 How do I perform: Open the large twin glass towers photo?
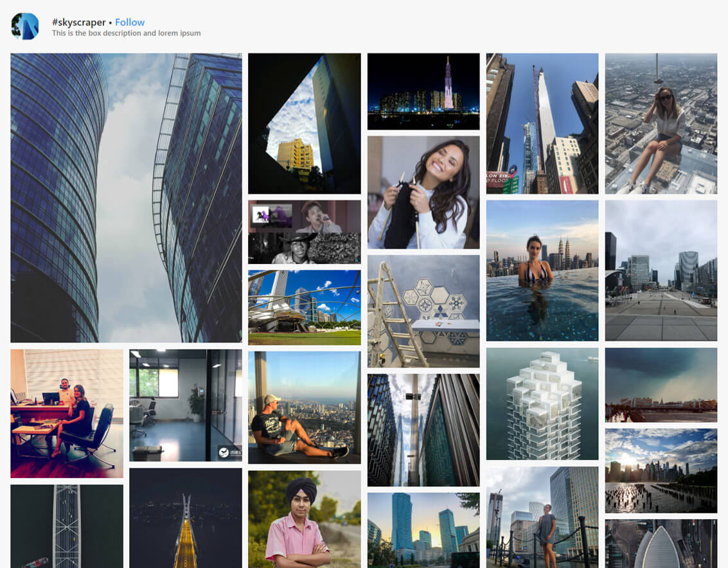tap(127, 198)
